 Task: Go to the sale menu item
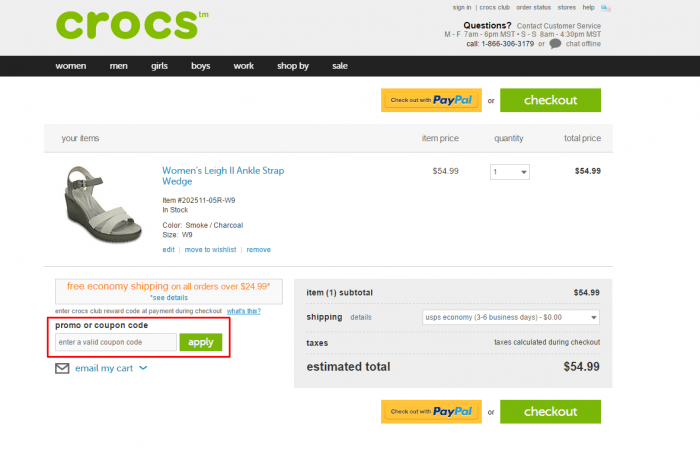(340, 66)
